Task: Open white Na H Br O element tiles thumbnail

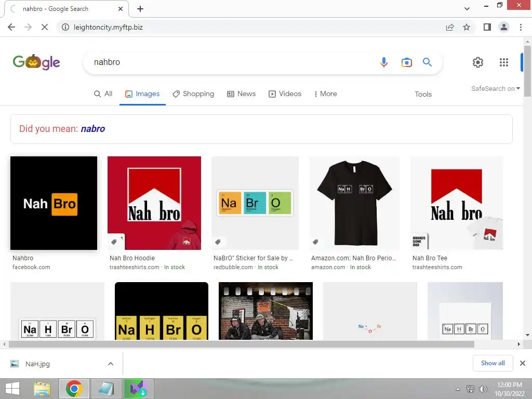Action: coord(57,311)
